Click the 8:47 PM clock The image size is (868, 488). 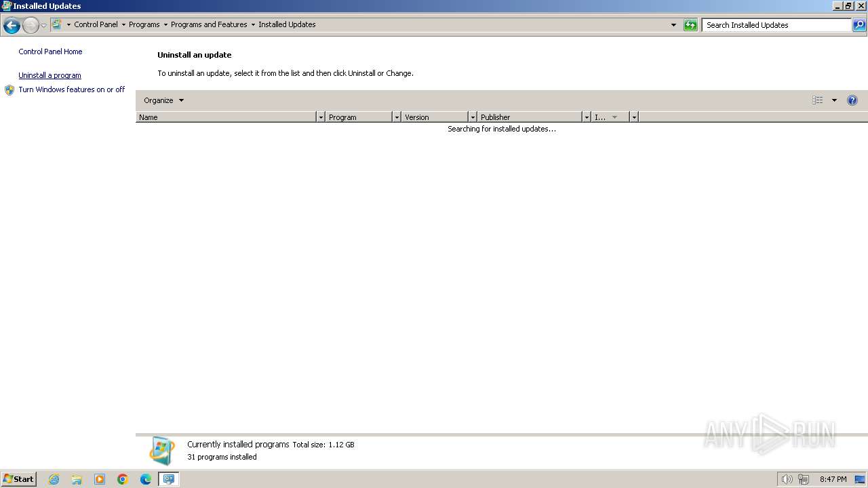click(x=833, y=479)
